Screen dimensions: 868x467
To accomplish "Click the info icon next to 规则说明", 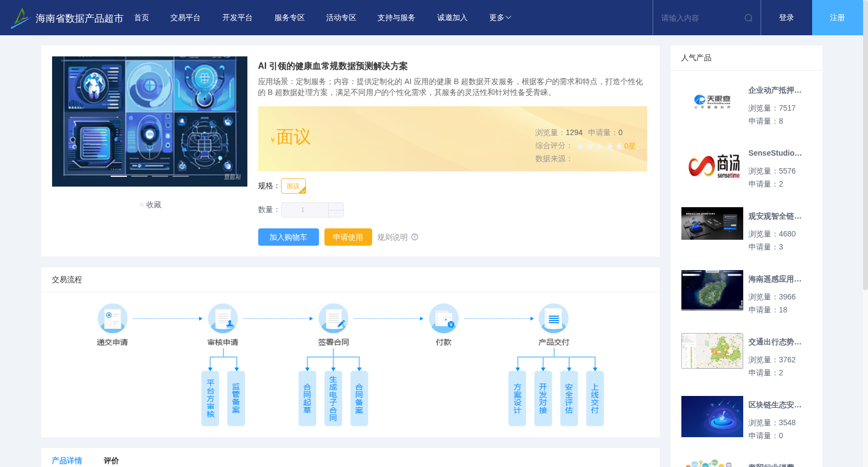I will pyautogui.click(x=415, y=237).
